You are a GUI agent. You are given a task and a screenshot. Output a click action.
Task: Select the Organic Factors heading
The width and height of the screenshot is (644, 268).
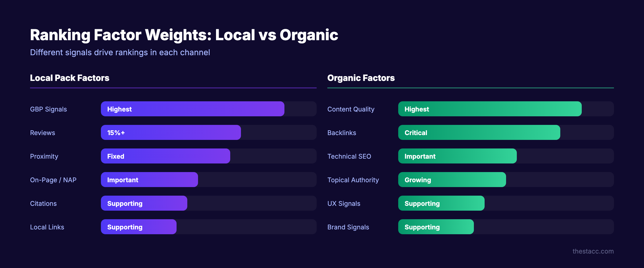point(361,78)
